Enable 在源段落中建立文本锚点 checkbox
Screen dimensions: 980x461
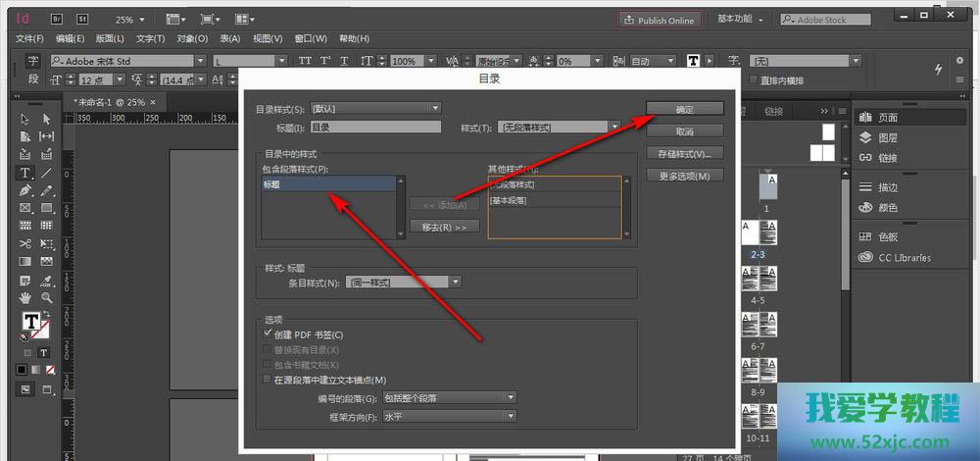pyautogui.click(x=269, y=380)
